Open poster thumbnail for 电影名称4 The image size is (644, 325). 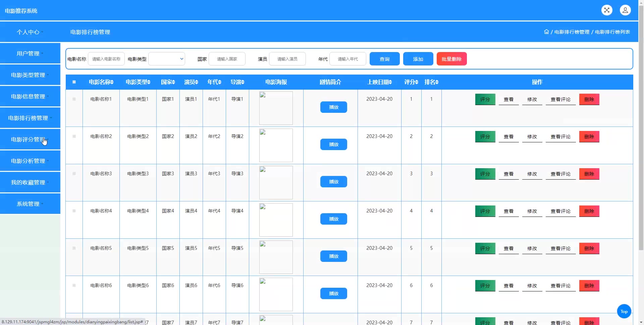[x=276, y=220]
